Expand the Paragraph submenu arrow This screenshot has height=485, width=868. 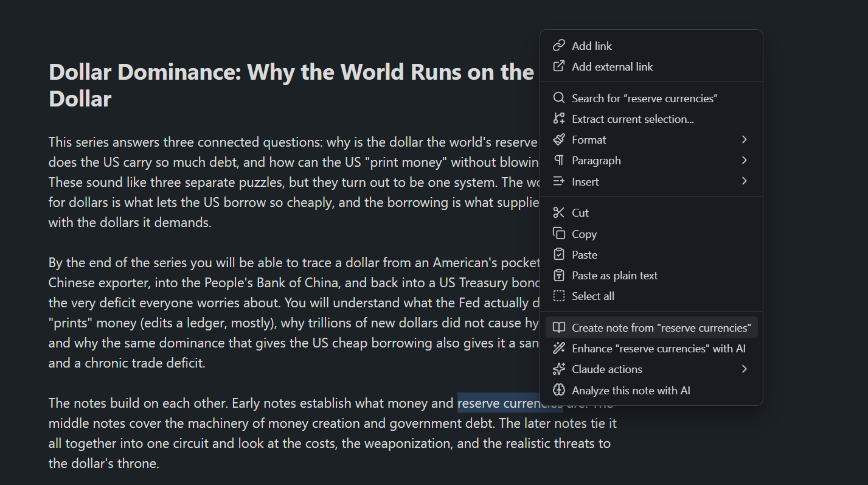tap(744, 160)
